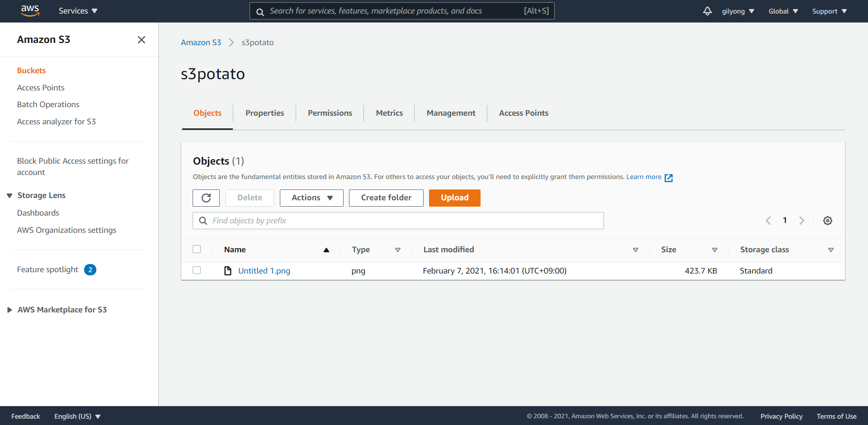Switch to the Management tab

451,113
